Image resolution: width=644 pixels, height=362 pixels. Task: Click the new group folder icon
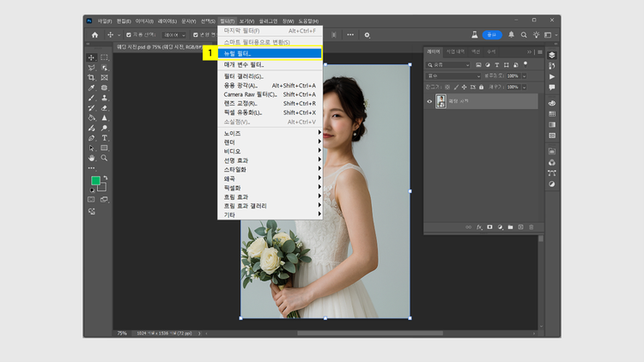click(x=510, y=227)
